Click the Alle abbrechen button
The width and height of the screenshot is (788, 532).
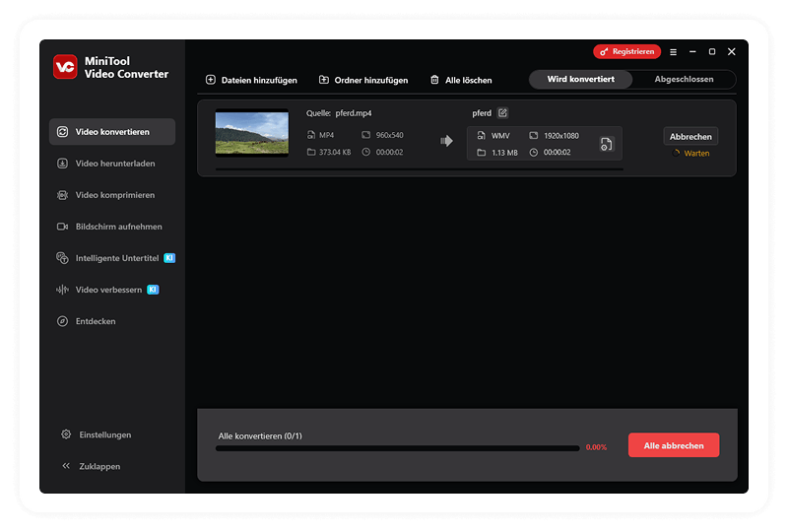(674, 445)
